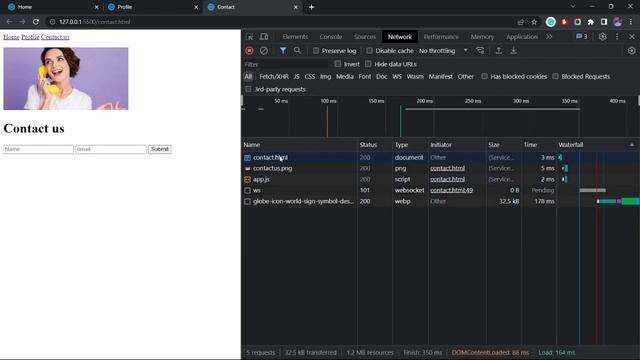Sort requests by the Status column header
This screenshot has height=360, width=640.
coord(375,145)
